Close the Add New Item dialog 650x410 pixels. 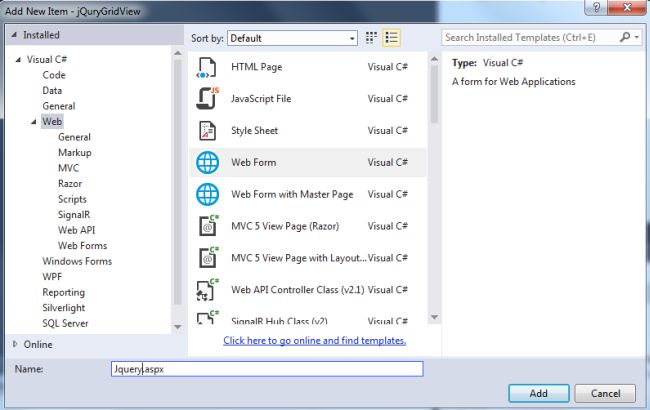pos(628,7)
